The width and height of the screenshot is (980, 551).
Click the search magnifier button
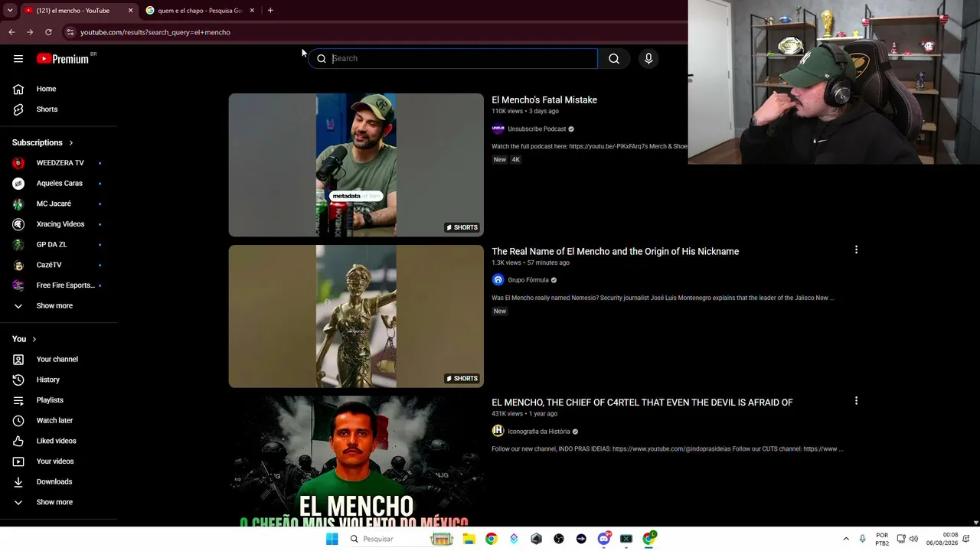pos(614,59)
